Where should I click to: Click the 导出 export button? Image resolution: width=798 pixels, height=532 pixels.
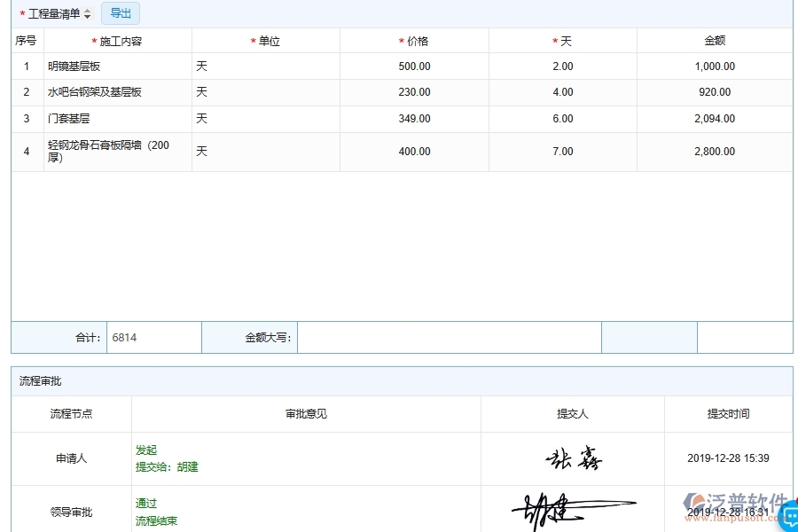click(x=121, y=13)
